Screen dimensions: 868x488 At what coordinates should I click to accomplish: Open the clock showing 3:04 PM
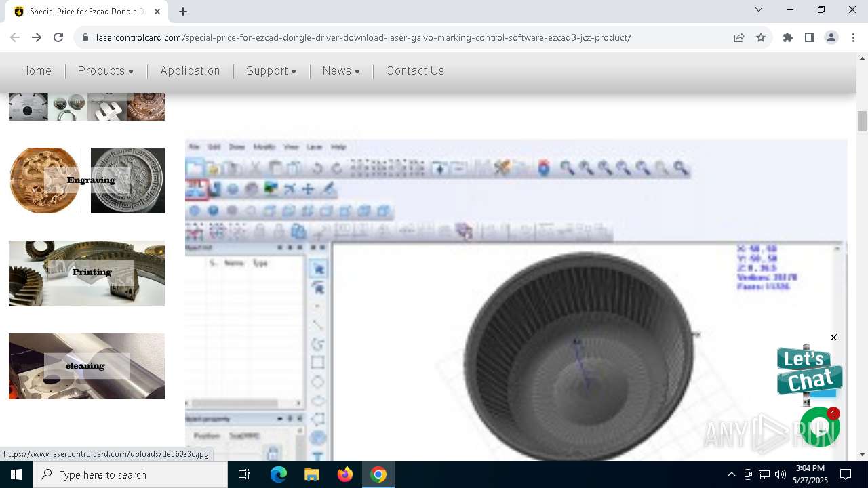[x=810, y=474]
